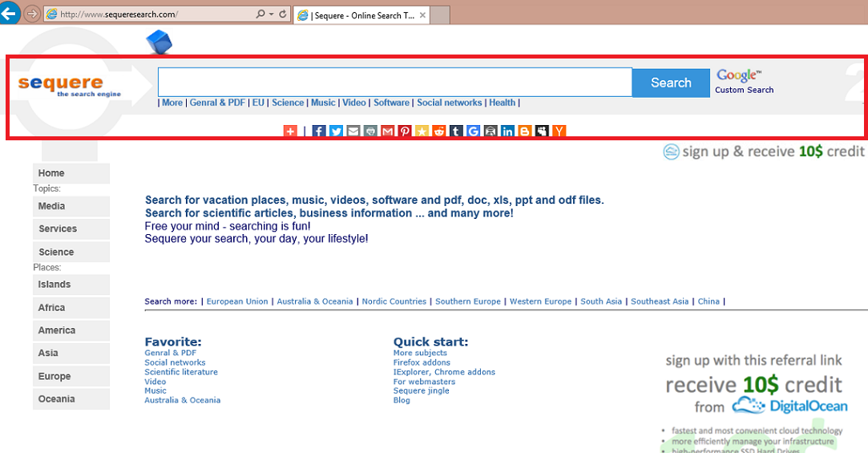Select Health search category
This screenshot has width=868, height=453.
click(502, 103)
